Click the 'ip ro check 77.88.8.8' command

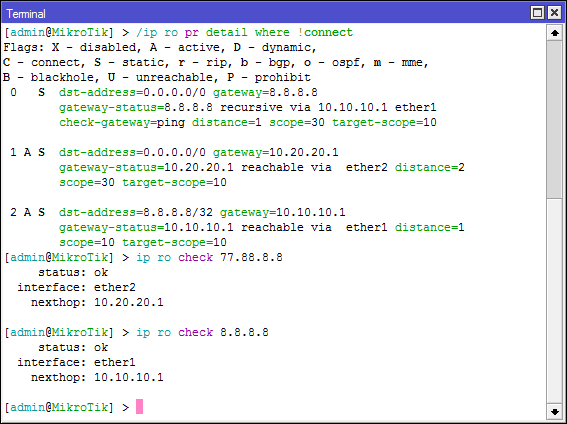(209, 258)
